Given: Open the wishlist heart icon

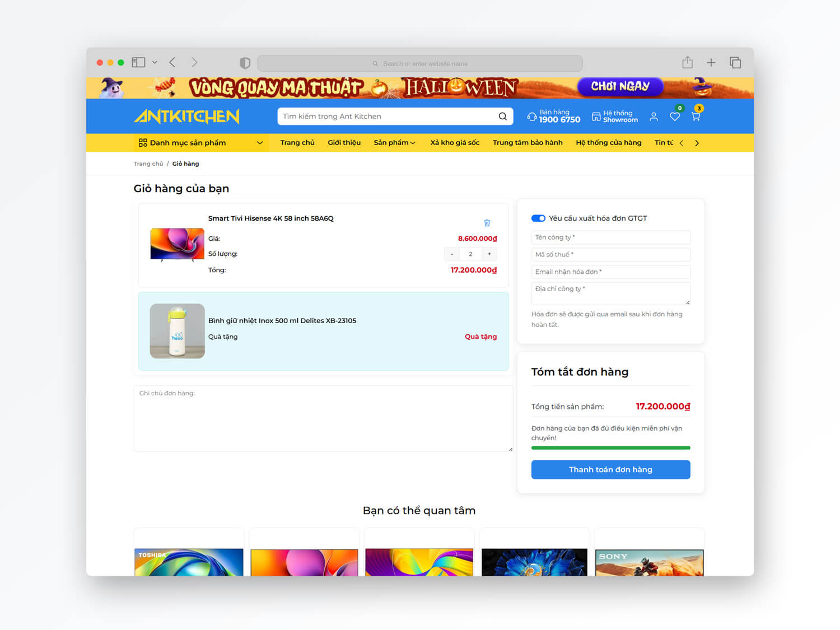Looking at the screenshot, I should tap(675, 116).
